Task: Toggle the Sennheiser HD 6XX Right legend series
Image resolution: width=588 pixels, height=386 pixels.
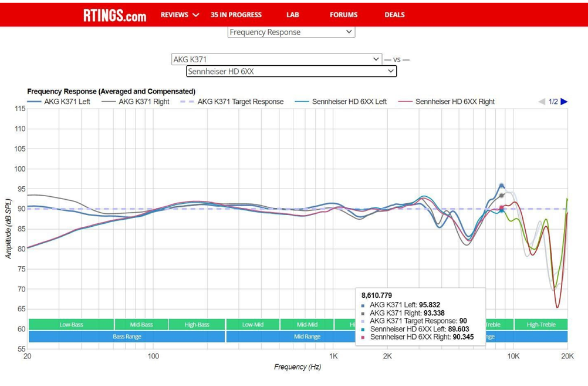Action: (x=446, y=102)
